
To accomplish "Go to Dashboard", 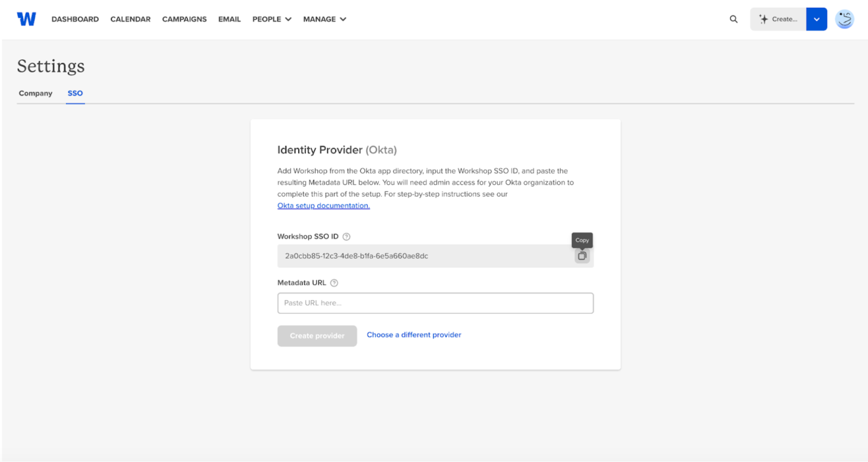I will click(75, 19).
